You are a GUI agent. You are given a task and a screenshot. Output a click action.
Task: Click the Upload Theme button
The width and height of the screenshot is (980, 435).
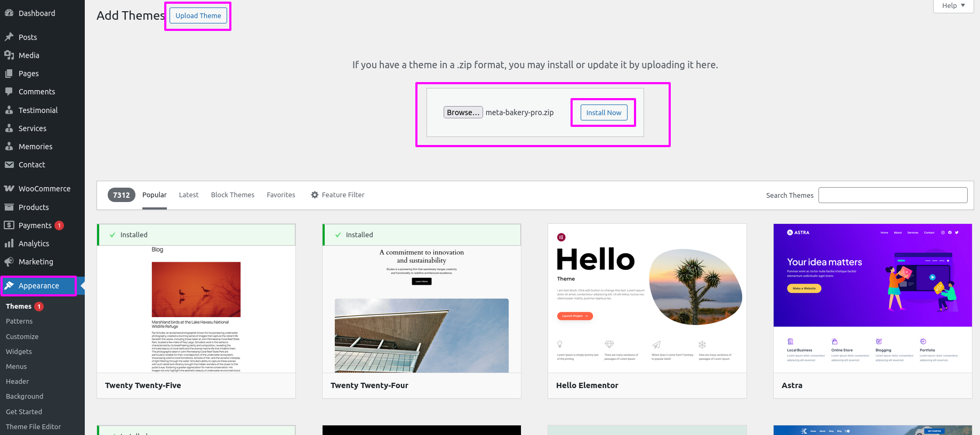tap(198, 16)
